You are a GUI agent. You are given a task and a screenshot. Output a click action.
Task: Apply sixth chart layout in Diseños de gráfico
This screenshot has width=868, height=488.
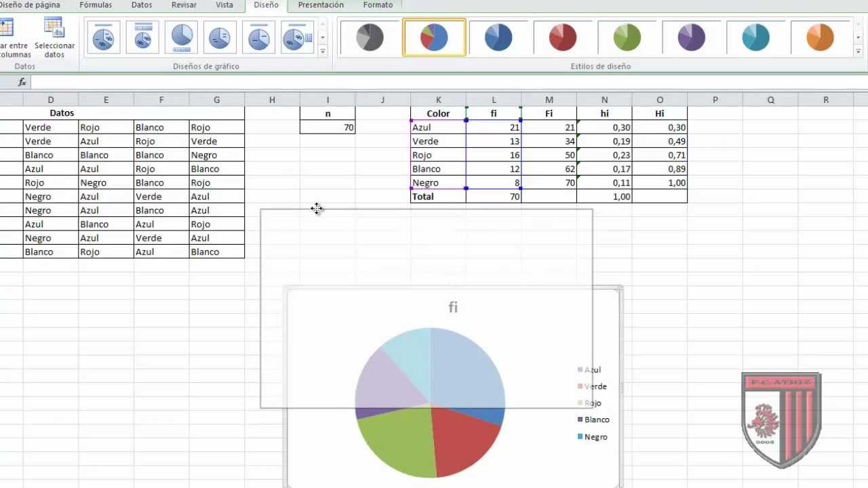297,37
